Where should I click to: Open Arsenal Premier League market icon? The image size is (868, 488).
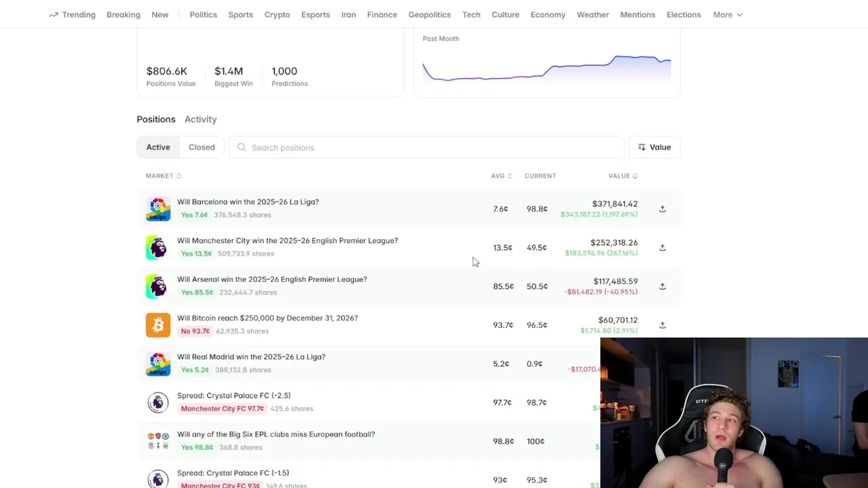click(x=158, y=286)
